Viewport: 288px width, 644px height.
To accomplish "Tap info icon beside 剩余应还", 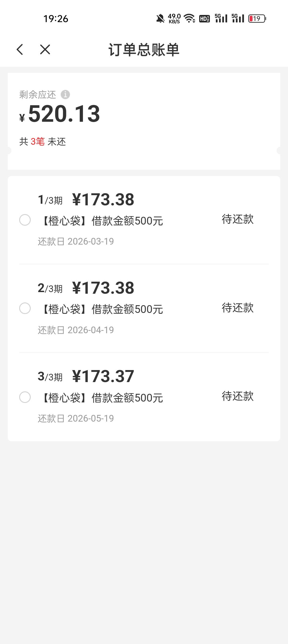I will click(x=65, y=95).
